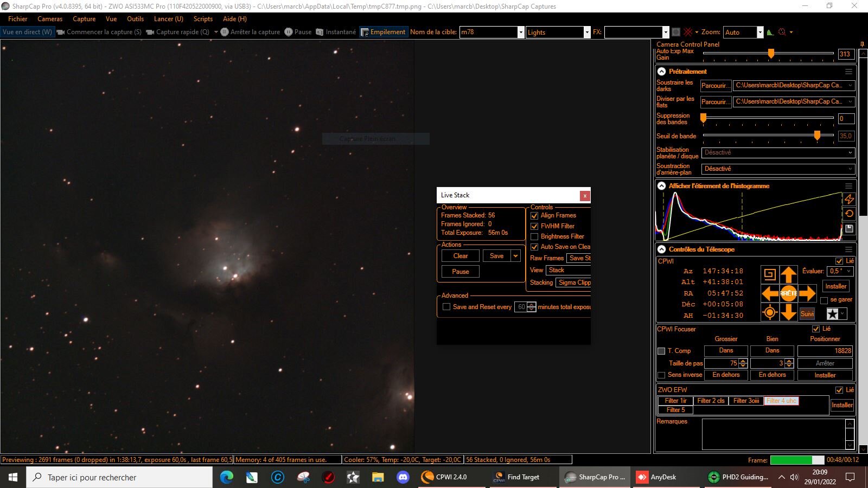The width and height of the screenshot is (868, 488).
Task: Select Filter 2 cls in ZWO EFW
Action: pyautogui.click(x=711, y=401)
